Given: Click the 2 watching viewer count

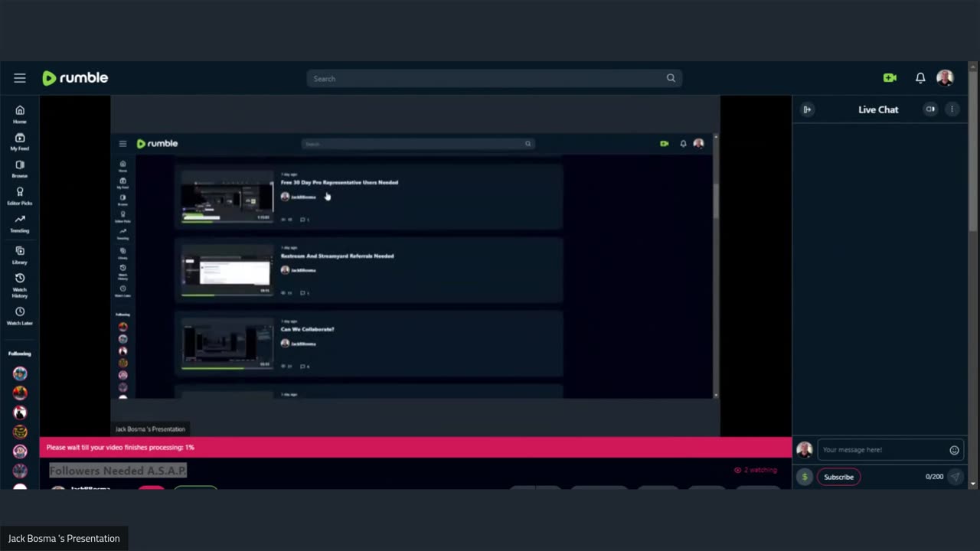Looking at the screenshot, I should coord(756,470).
